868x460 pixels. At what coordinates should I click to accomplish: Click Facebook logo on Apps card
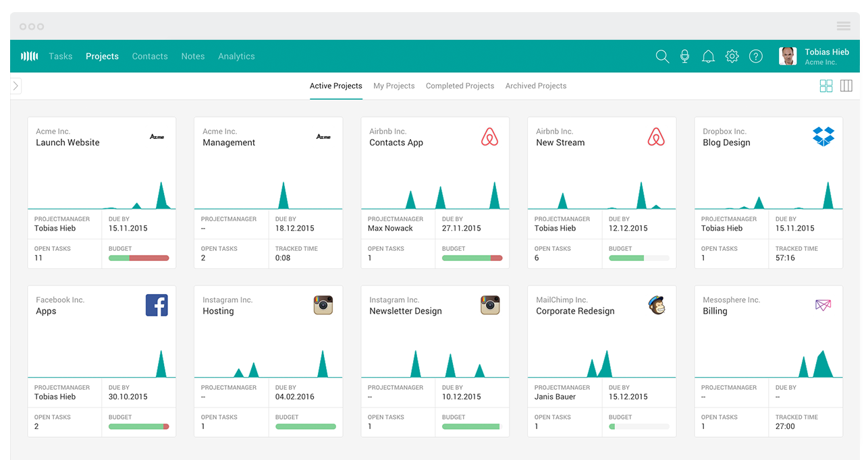pos(157,305)
